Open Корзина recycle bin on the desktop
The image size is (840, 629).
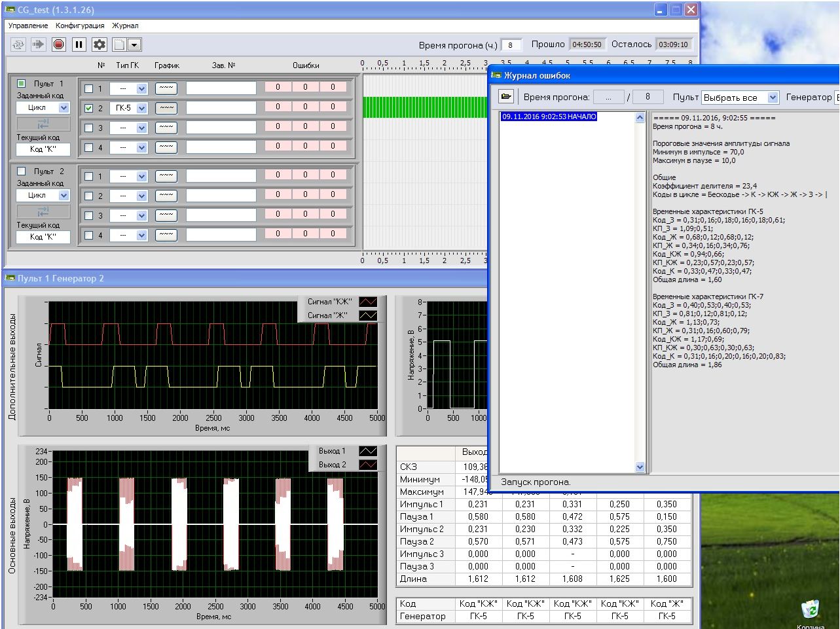tap(811, 609)
